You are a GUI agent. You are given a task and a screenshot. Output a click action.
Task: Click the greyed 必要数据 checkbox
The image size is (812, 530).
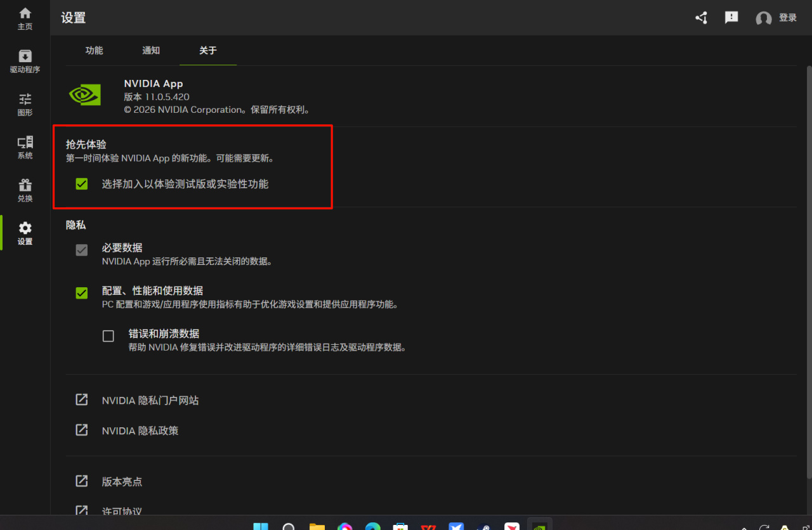point(82,250)
